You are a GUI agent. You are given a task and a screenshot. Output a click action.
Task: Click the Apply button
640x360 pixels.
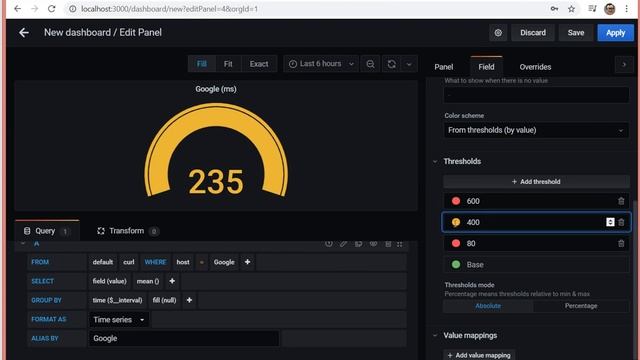[615, 33]
